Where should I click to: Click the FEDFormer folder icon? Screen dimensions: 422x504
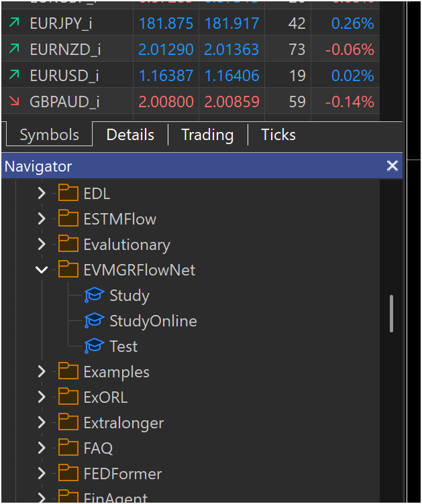tap(68, 474)
